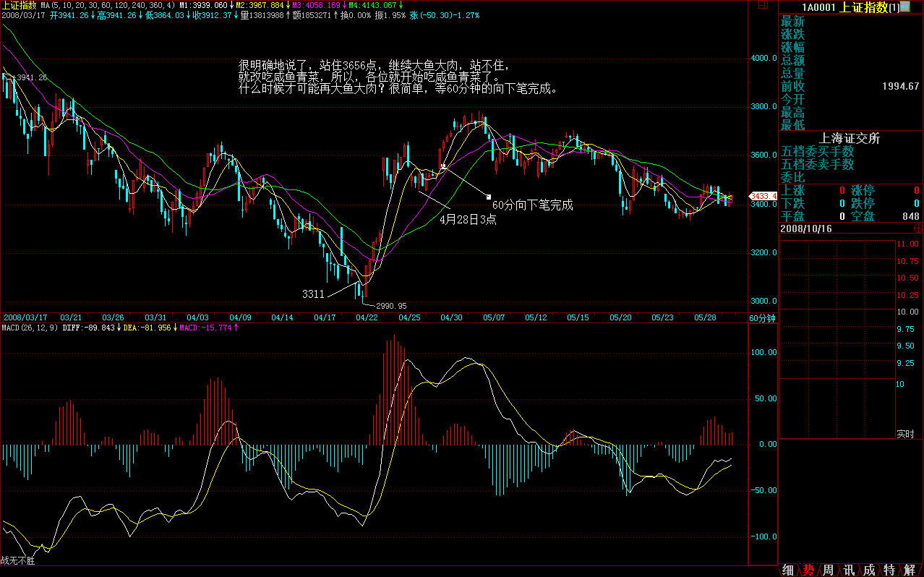Click the red crosshair icon next to 2008/10/16
The width and height of the screenshot is (924, 577).
(x=918, y=228)
